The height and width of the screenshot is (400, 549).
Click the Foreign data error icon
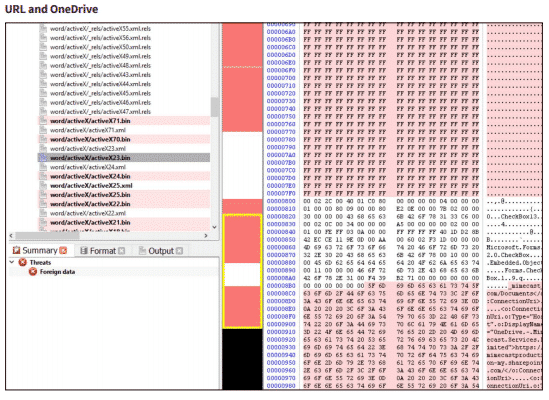(33, 272)
